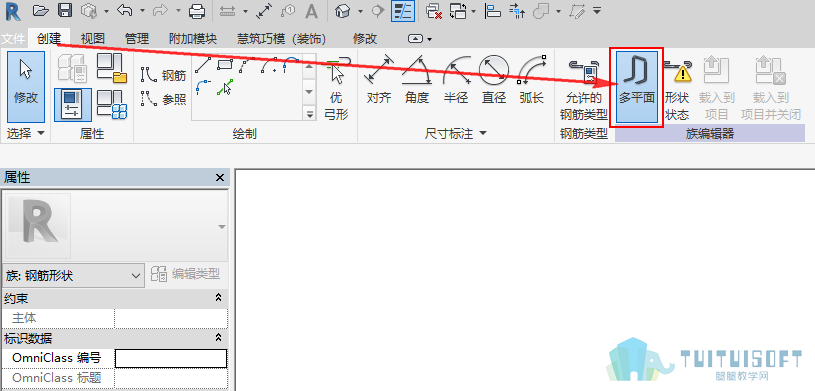This screenshot has width=815, height=391.
Task: Open the Switch Windows dropdown arrow
Action: click(x=474, y=11)
